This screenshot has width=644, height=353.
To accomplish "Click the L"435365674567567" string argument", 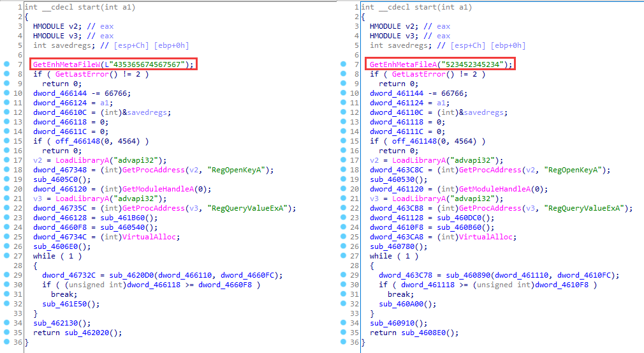I will (x=145, y=64).
